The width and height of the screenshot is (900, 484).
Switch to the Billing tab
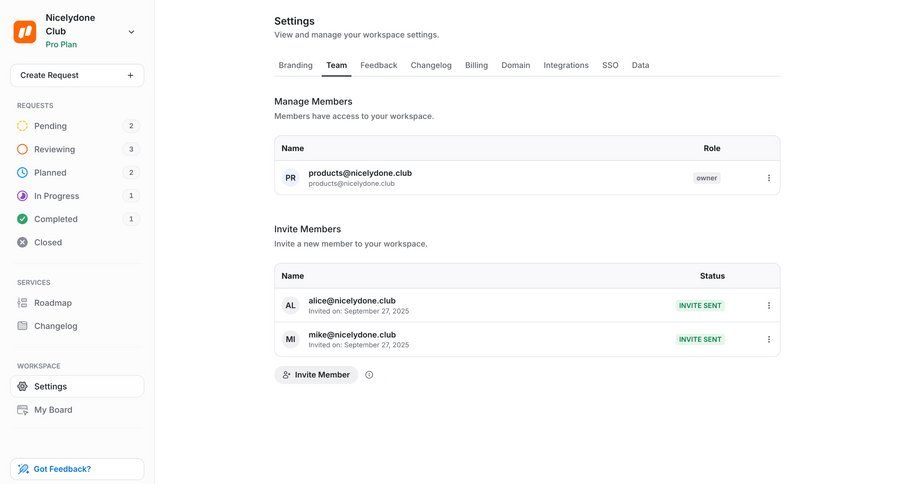pyautogui.click(x=476, y=65)
